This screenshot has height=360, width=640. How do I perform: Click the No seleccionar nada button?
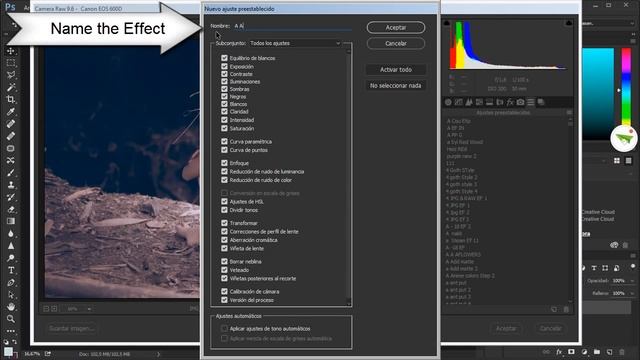396,85
